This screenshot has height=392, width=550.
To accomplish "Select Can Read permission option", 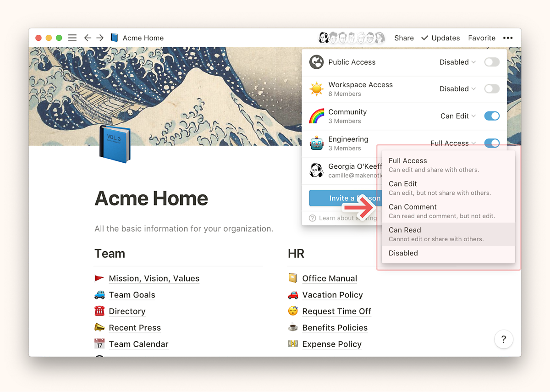I will [448, 234].
